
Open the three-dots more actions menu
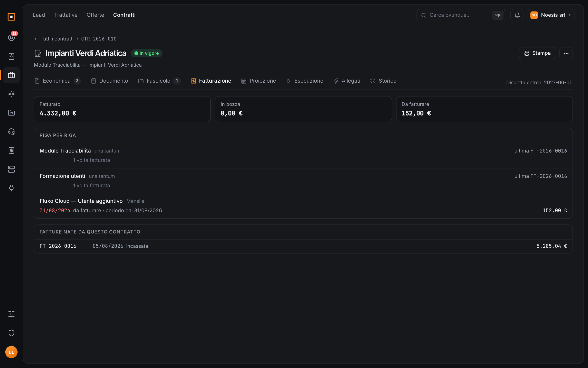click(x=566, y=53)
